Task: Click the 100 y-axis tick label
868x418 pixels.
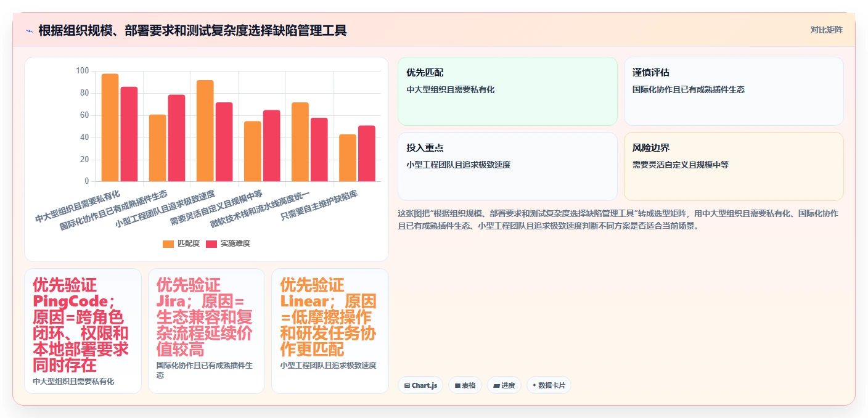Action: (83, 71)
